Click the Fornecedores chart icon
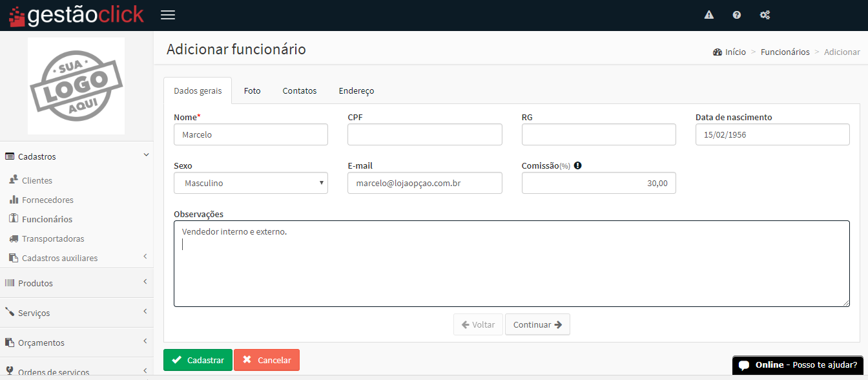Screen dimensions: 868x380 click(14, 200)
